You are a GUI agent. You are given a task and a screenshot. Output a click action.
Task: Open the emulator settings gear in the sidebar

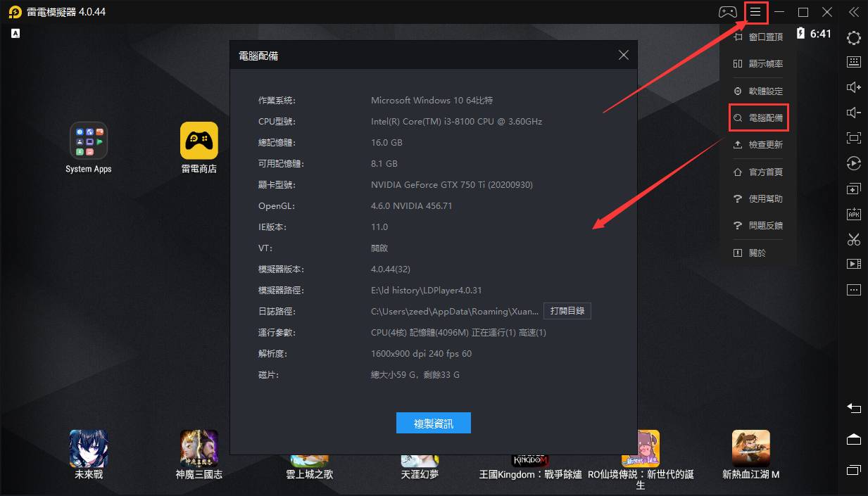(x=853, y=38)
